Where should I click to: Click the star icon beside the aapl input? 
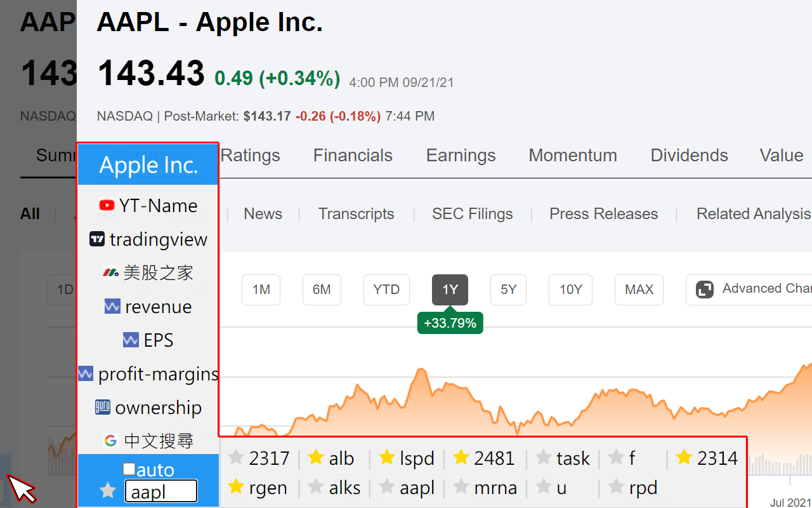[108, 491]
